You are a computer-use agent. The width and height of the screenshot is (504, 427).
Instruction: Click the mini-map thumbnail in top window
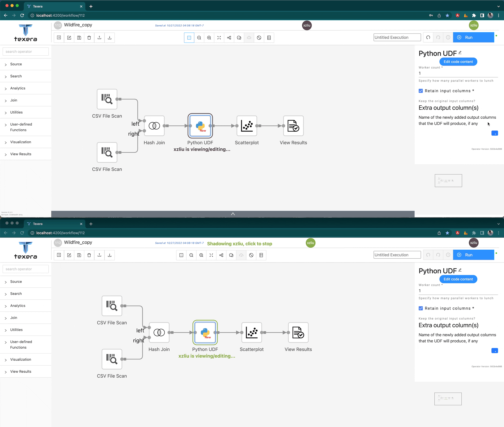click(x=448, y=181)
